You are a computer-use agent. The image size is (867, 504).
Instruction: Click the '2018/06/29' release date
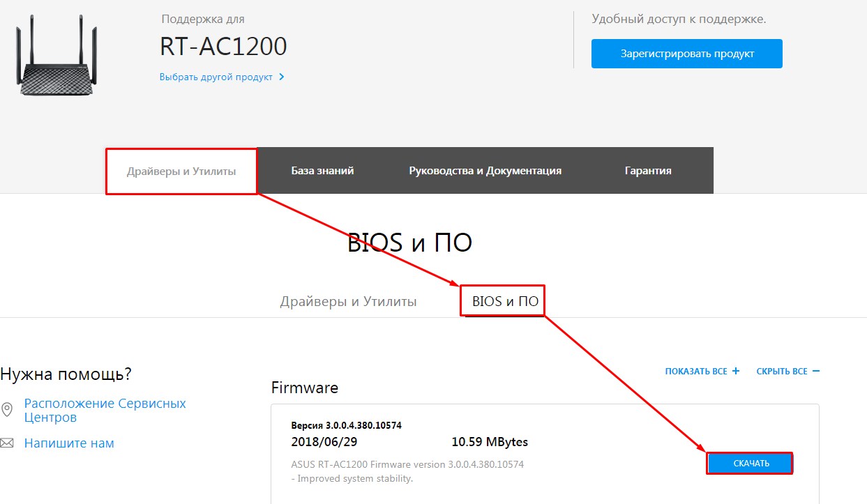click(x=323, y=441)
